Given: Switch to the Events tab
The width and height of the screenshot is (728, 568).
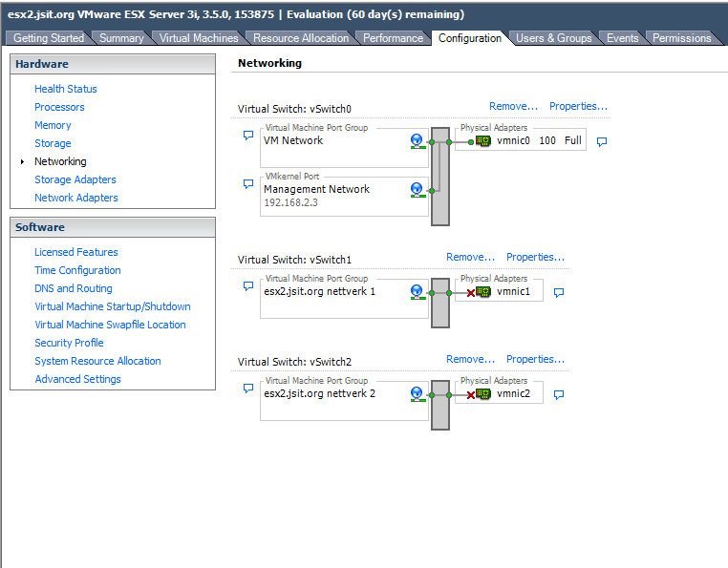Looking at the screenshot, I should point(623,38).
